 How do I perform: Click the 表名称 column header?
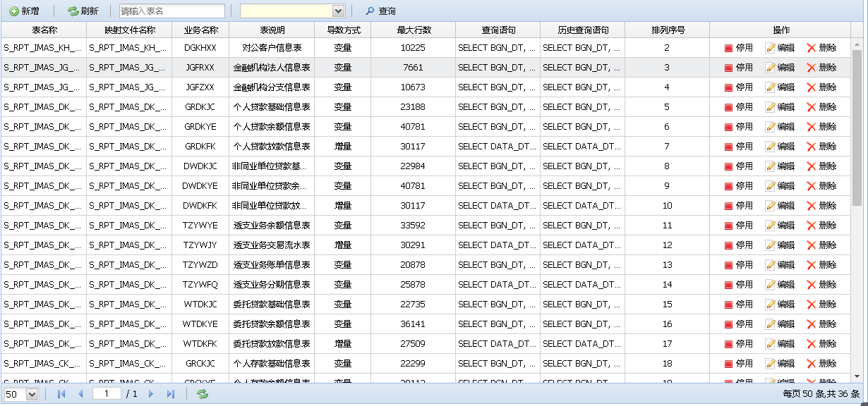click(44, 30)
